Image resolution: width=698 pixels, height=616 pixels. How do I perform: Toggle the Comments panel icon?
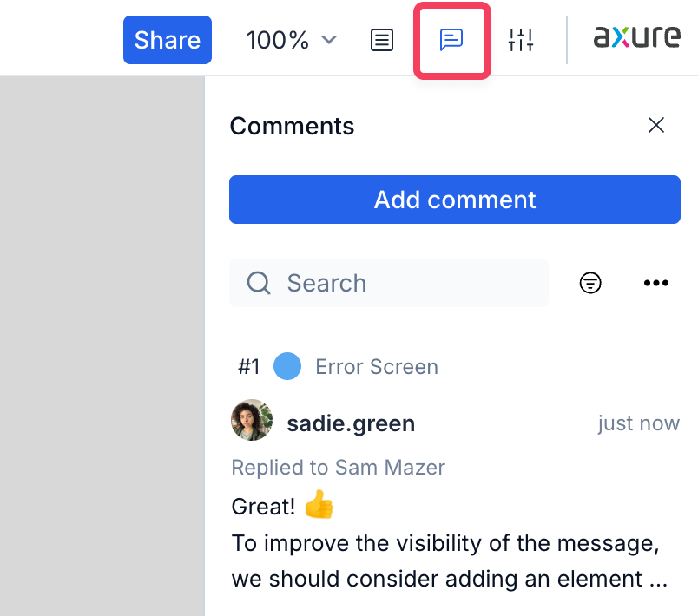click(451, 40)
